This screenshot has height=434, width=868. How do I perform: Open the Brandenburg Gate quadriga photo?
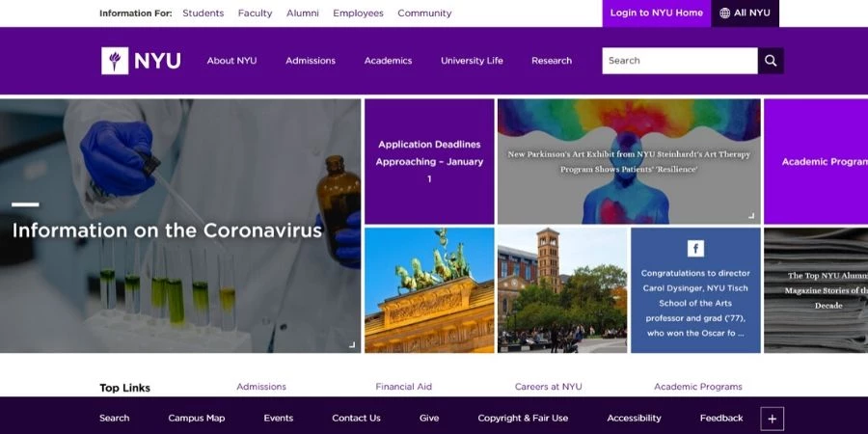pos(429,290)
